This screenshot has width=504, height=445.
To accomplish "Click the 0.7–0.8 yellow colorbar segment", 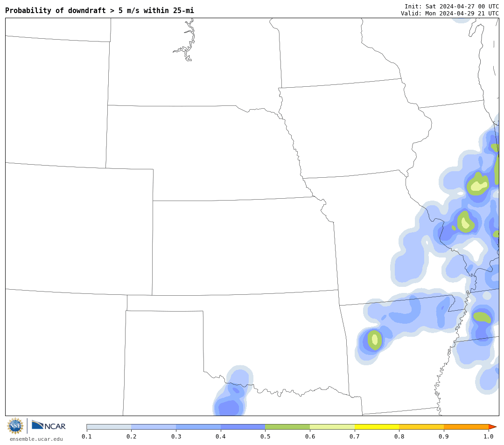I will (x=377, y=427).
